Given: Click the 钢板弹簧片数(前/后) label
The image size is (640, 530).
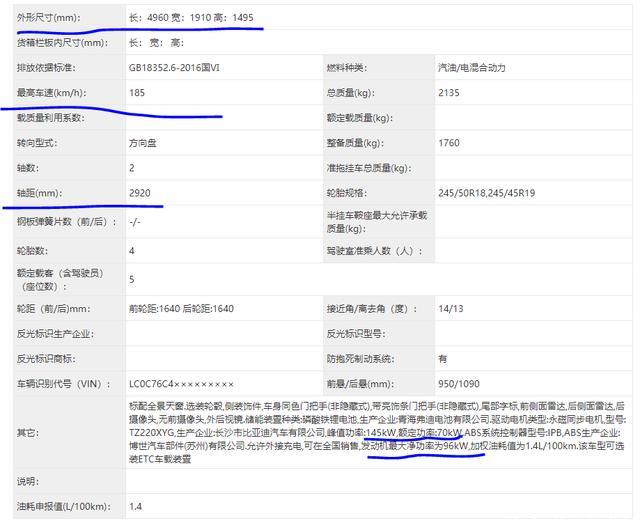Looking at the screenshot, I should 66,222.
